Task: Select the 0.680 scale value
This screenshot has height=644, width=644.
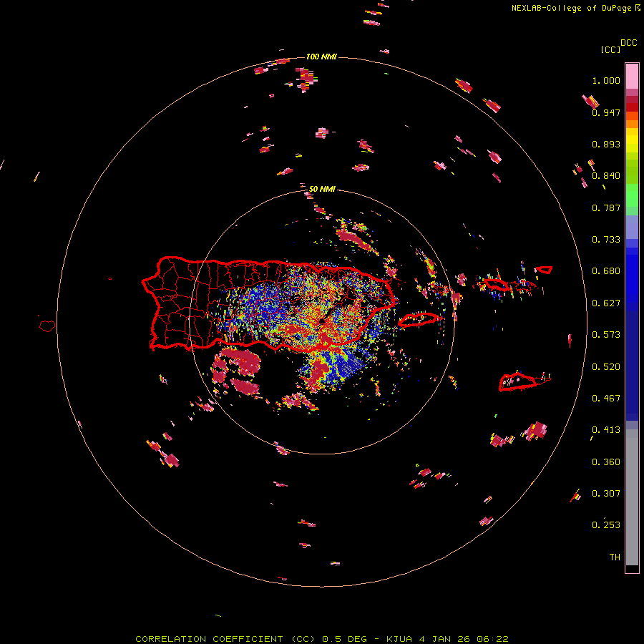Action: point(606,271)
